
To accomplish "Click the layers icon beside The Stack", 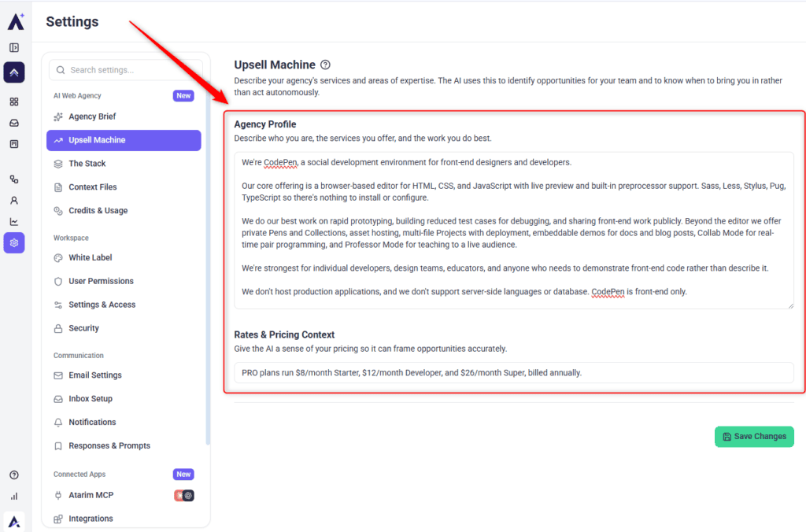I will [58, 164].
